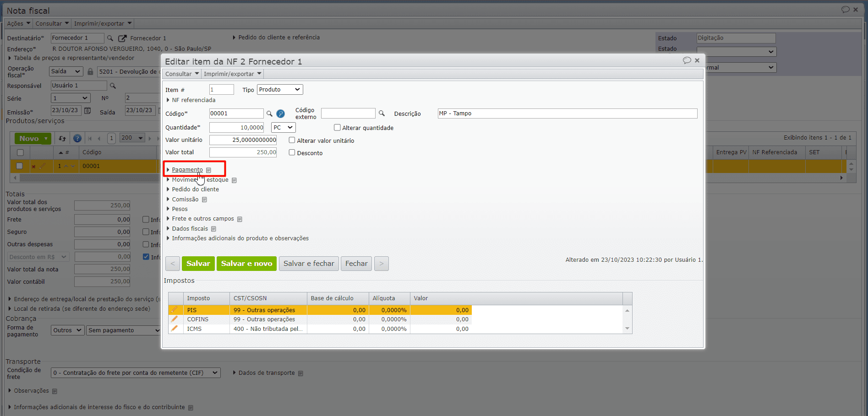Open Imprimir/exportar menu in Editar item dialog
The image size is (868, 416).
[232, 74]
